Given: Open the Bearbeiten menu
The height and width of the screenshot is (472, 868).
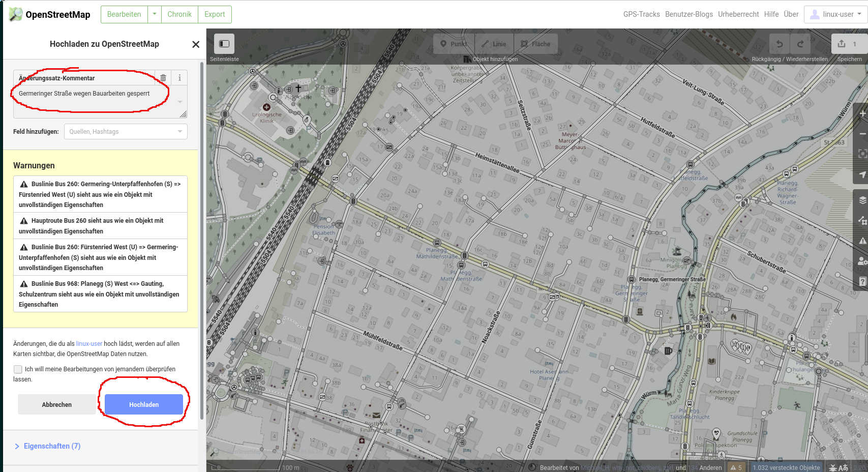Looking at the screenshot, I should tap(124, 14).
